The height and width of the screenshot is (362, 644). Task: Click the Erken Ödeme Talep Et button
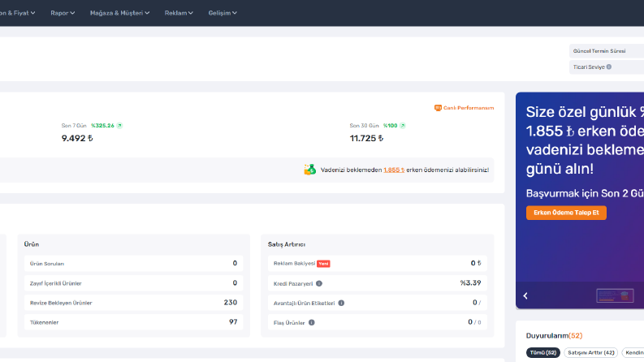coord(566,213)
